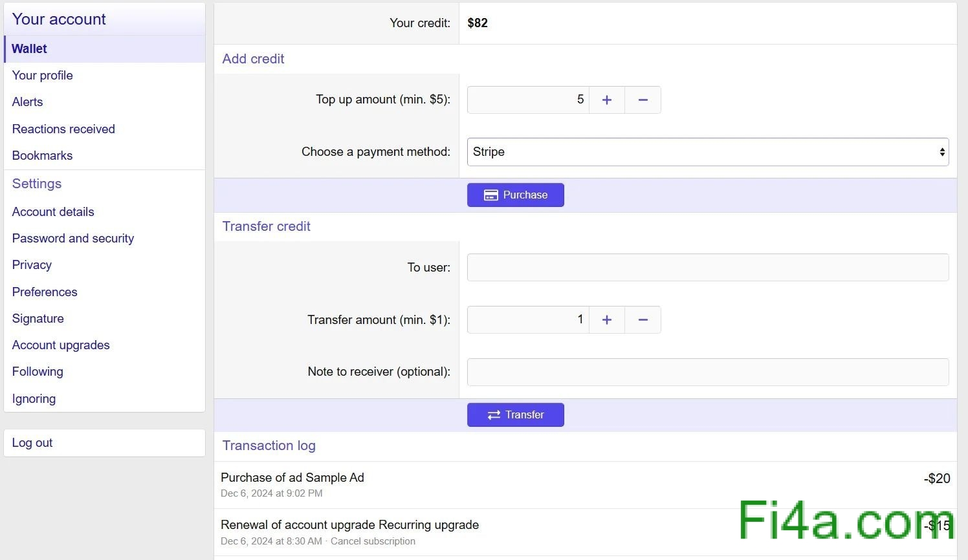The width and height of the screenshot is (968, 560).
Task: Open Reactions received page
Action: [x=63, y=129]
